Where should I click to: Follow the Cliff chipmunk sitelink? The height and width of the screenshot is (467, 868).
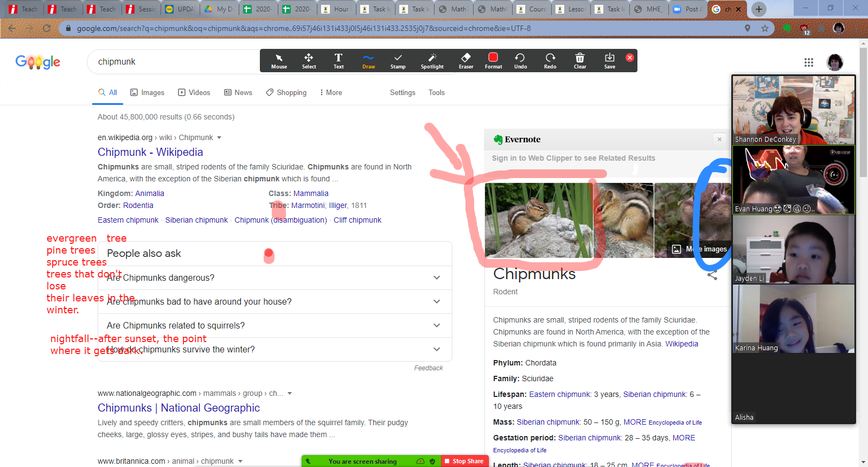(358, 220)
